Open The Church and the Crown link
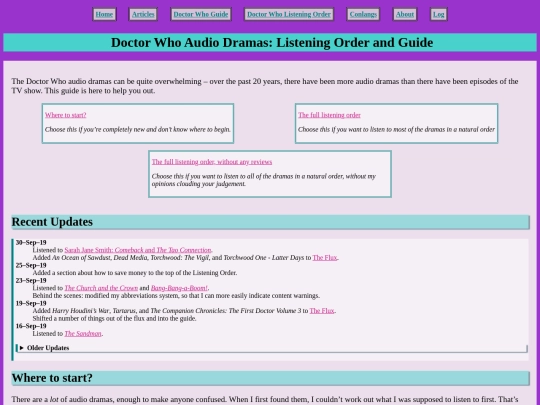540x405 pixels. (101, 288)
